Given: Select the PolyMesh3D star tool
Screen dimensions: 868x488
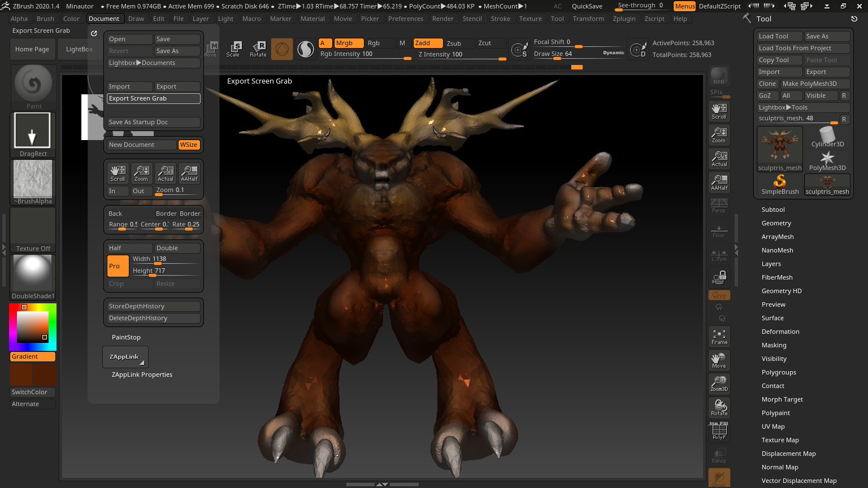Looking at the screenshot, I should (827, 161).
